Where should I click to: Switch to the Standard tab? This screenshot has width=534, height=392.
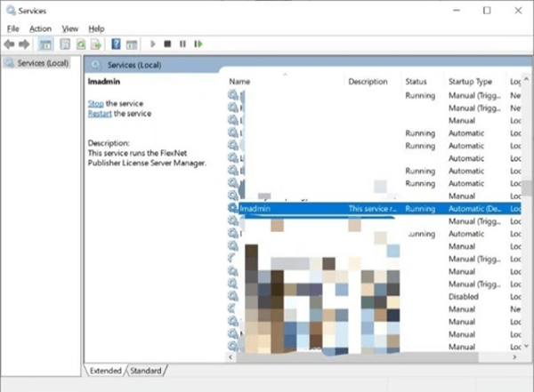click(148, 370)
